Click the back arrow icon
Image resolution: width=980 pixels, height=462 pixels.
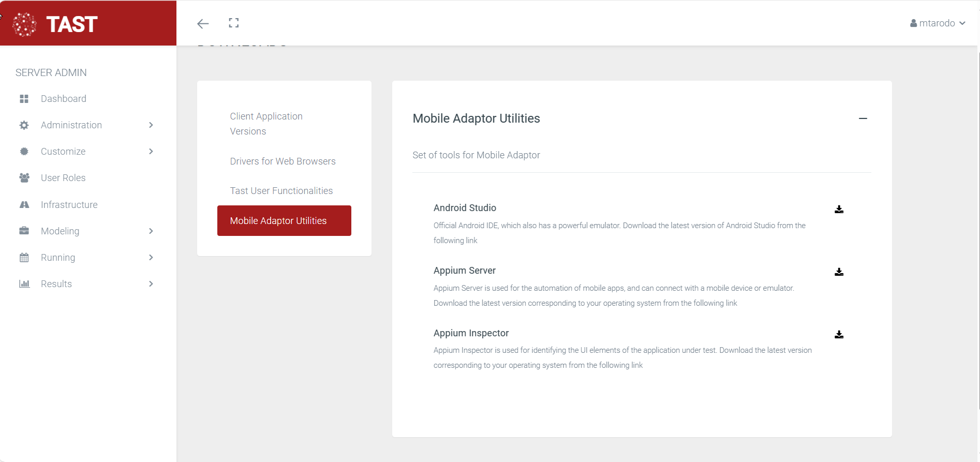pyautogui.click(x=203, y=23)
